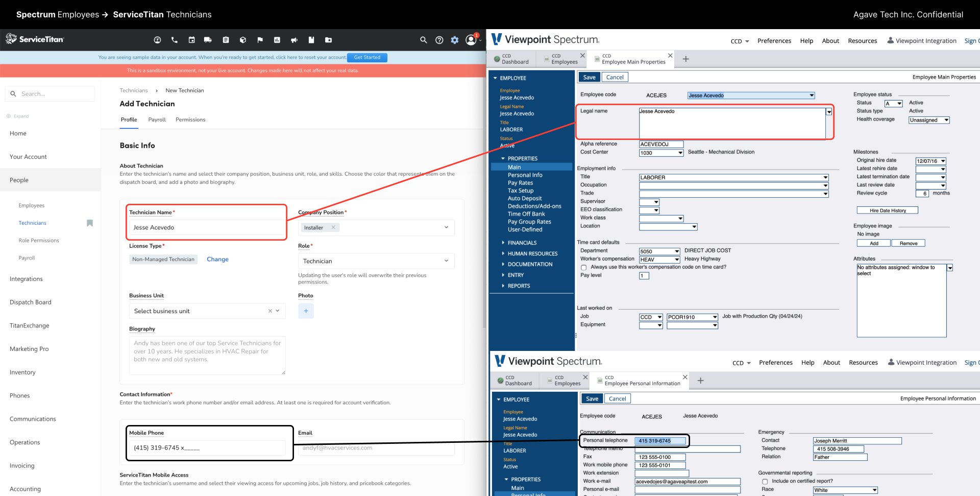Remove the Installer company position tag
The height and width of the screenshot is (496, 980).
click(333, 227)
